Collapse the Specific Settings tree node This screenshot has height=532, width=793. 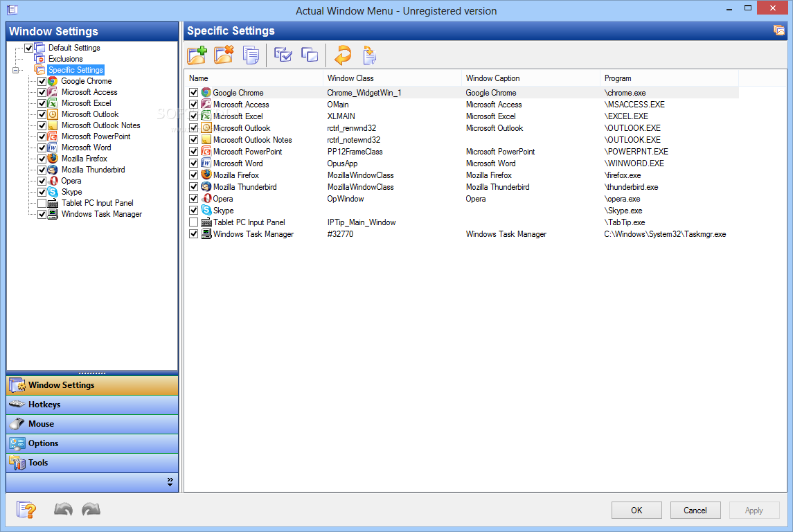point(16,70)
